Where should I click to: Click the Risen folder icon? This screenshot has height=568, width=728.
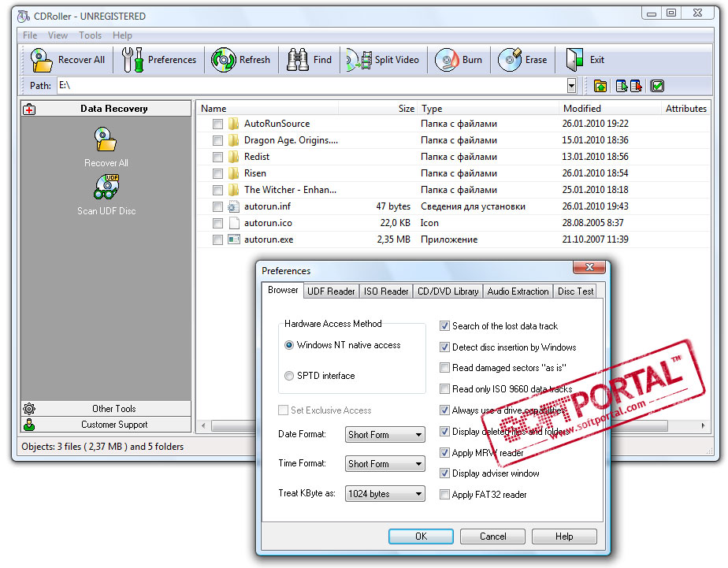pyautogui.click(x=233, y=173)
